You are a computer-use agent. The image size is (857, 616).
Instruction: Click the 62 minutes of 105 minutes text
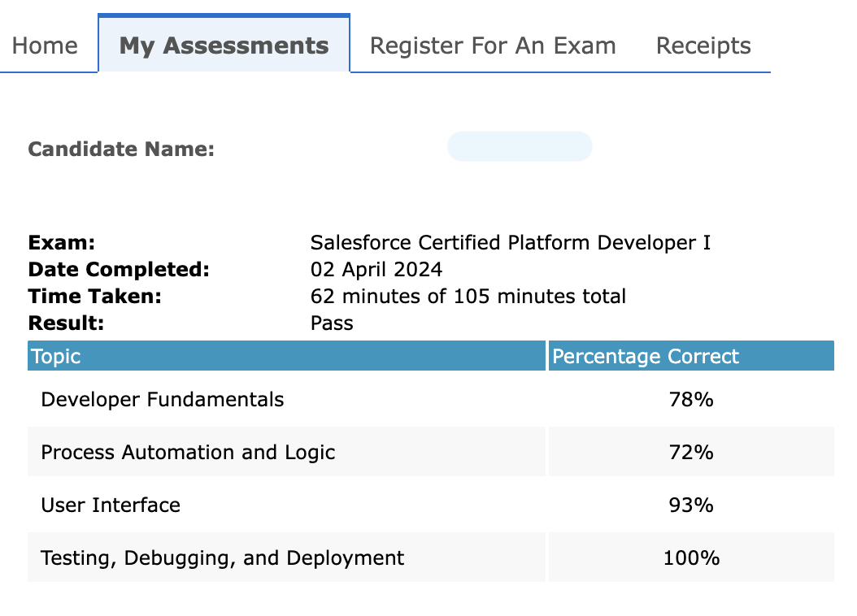[468, 297]
